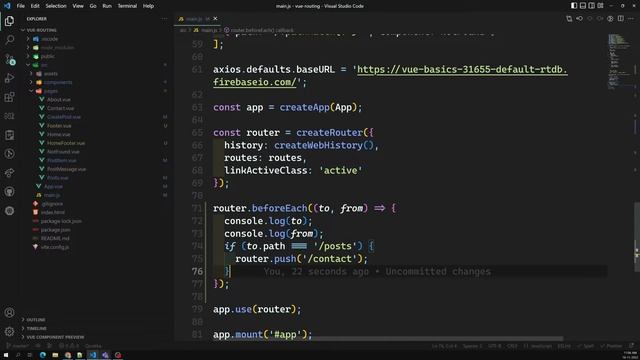640x360 pixels.
Task: Open NotFound.vue in the explorer
Action: (63, 152)
